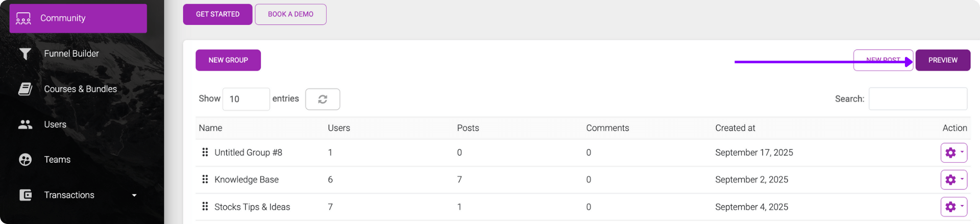The height and width of the screenshot is (224, 980).
Task: Refresh the groups table
Action: click(x=323, y=99)
